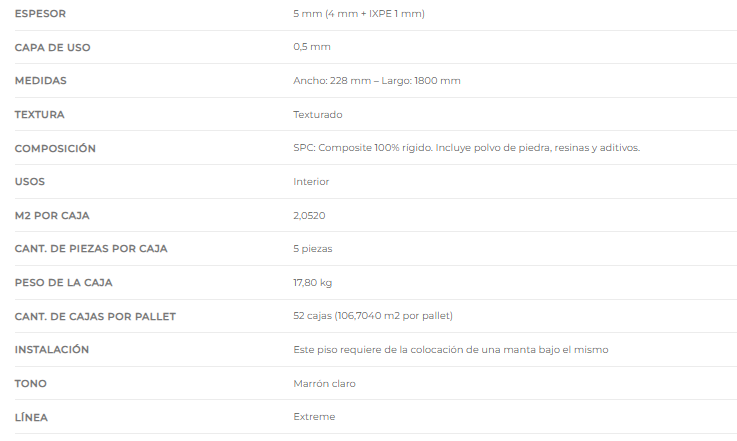Click the TEXTURA label
This screenshot has height=441, width=737.
[39, 115]
